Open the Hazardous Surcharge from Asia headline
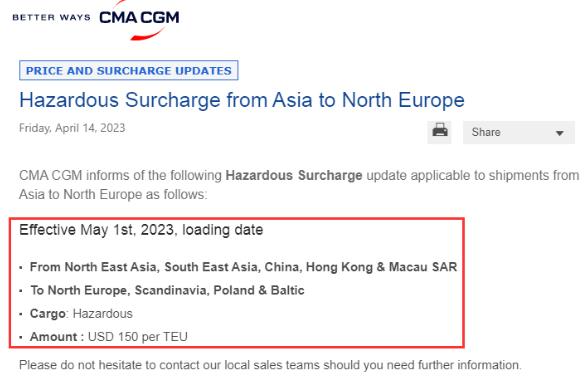586x390 pixels. click(x=242, y=100)
